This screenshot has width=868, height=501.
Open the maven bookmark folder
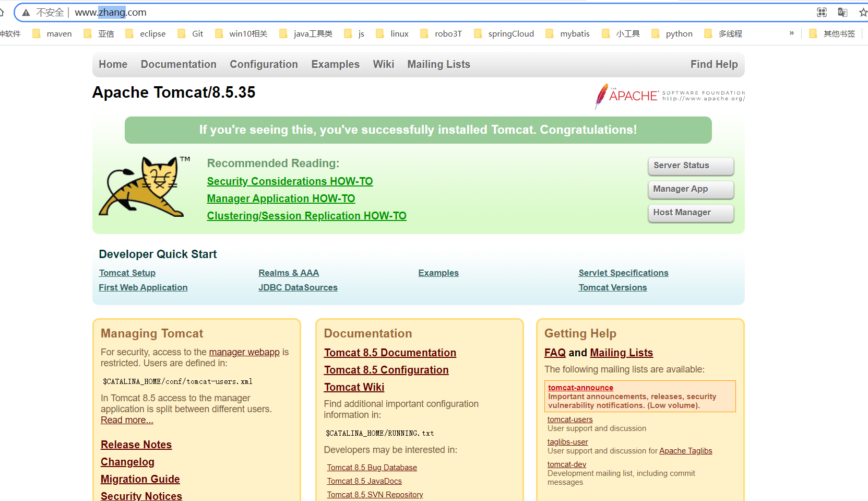(x=52, y=34)
